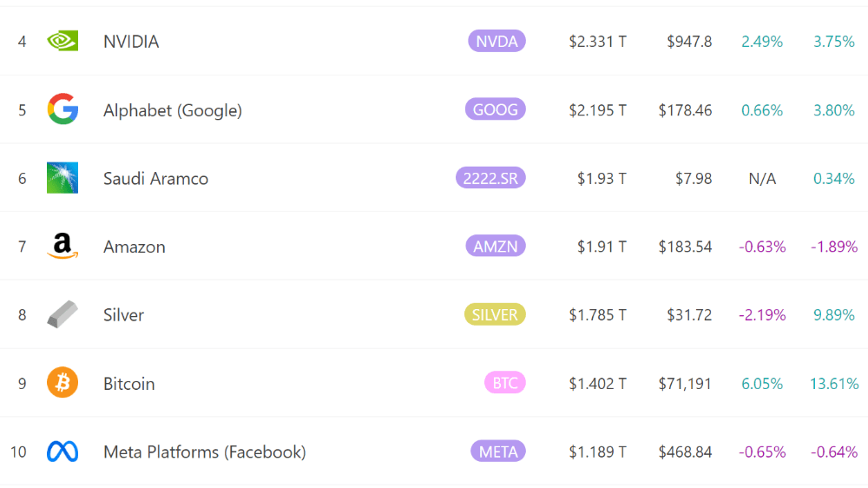Select the 2222.SR ticker badge
Screen dimensions: 868x488
(490, 178)
